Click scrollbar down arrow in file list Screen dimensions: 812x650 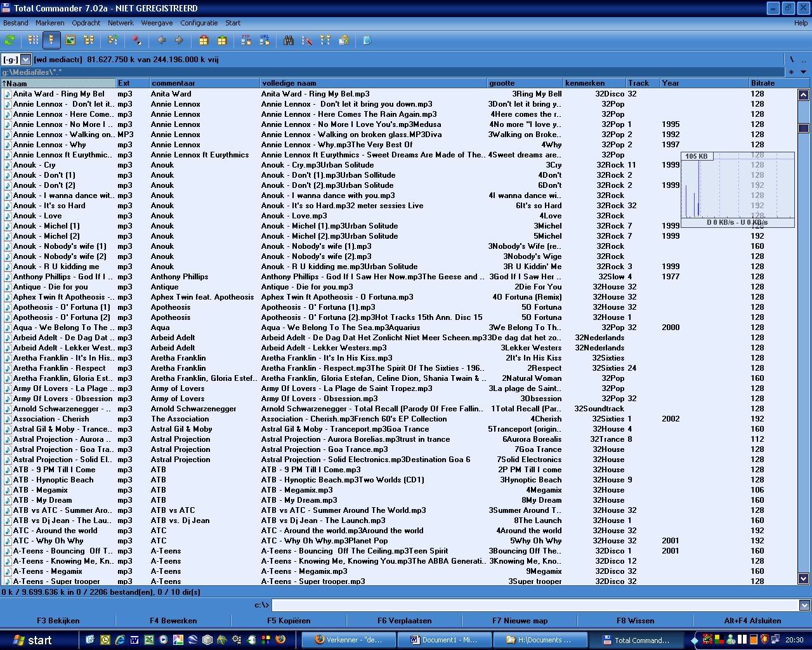(804, 579)
